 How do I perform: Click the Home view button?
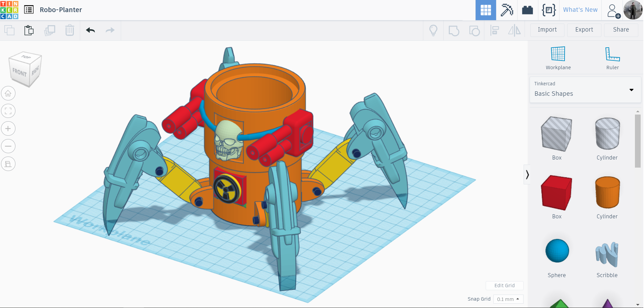(8, 93)
